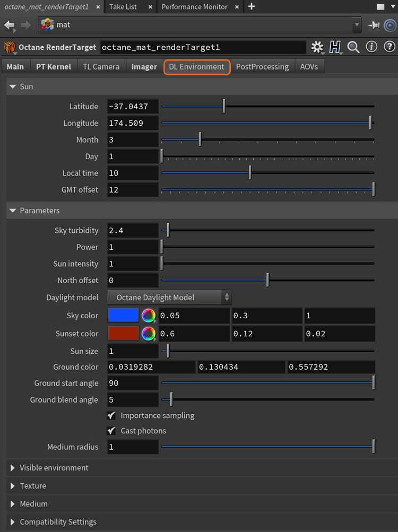Click the question mark help icon
The width and height of the screenshot is (398, 532).
tap(388, 47)
